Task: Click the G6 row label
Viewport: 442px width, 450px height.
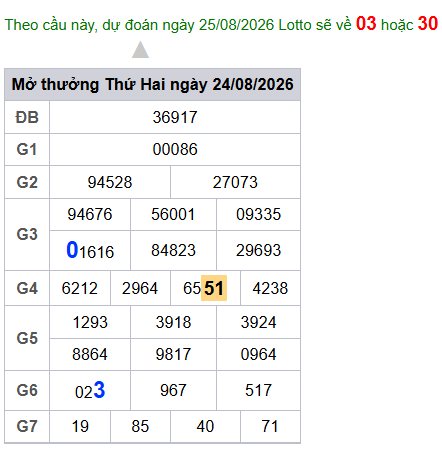Action: tap(27, 390)
